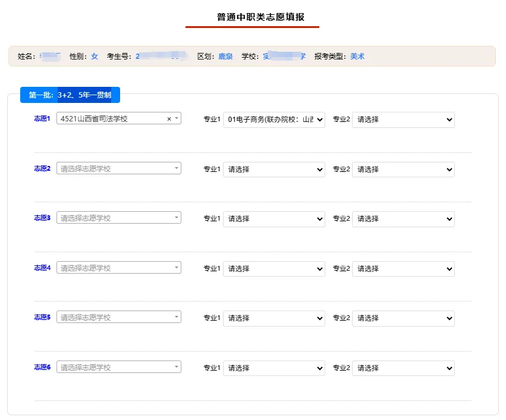The image size is (506, 420).
Task: Clear the 4521山西省司法学校 selection with the x icon
Action: point(169,119)
